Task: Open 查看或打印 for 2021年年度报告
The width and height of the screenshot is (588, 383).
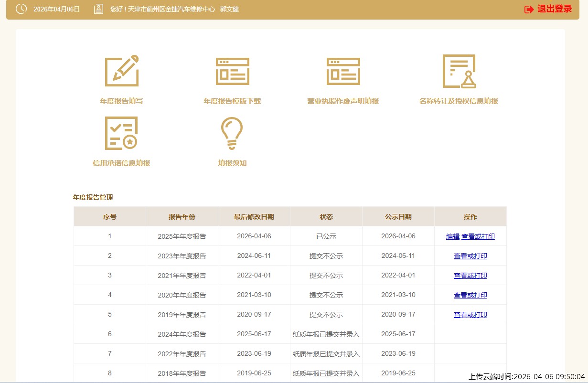Action: pos(470,276)
